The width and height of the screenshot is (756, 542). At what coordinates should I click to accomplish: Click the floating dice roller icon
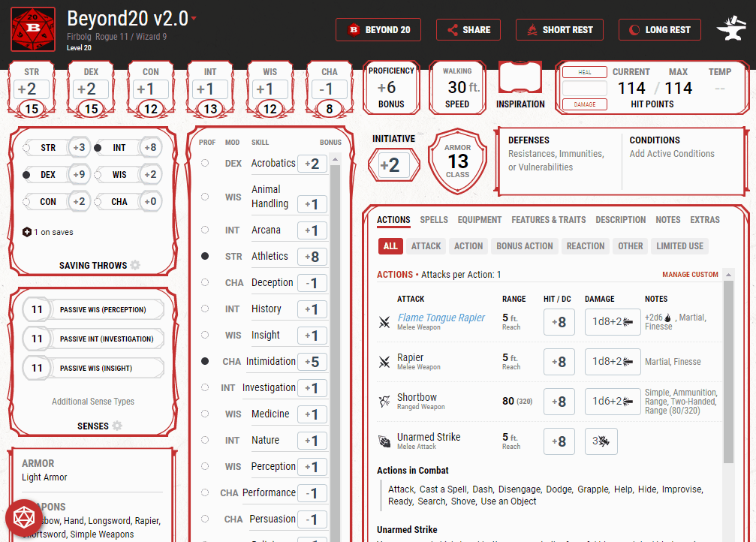tap(25, 518)
